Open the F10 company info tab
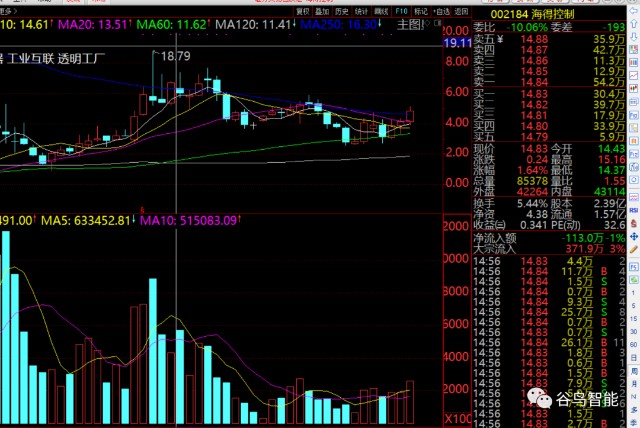Viewport: 640px width, 428px height. [401, 11]
